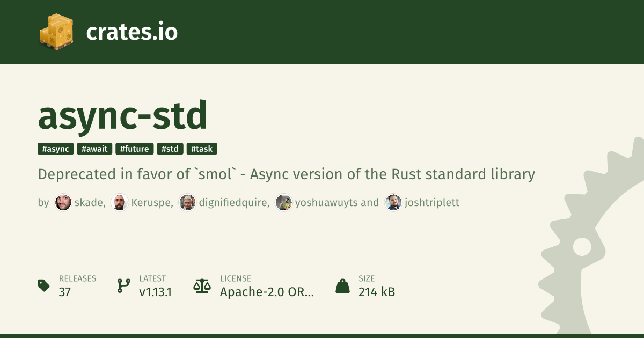Click the releases tag icon
Viewport: 644px width, 338px height.
click(x=44, y=285)
